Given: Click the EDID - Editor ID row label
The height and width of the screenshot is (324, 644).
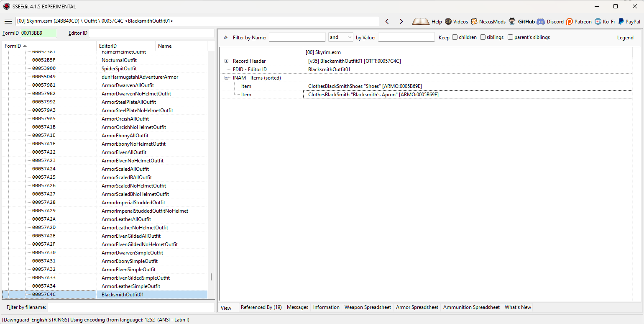Looking at the screenshot, I should pos(250,69).
